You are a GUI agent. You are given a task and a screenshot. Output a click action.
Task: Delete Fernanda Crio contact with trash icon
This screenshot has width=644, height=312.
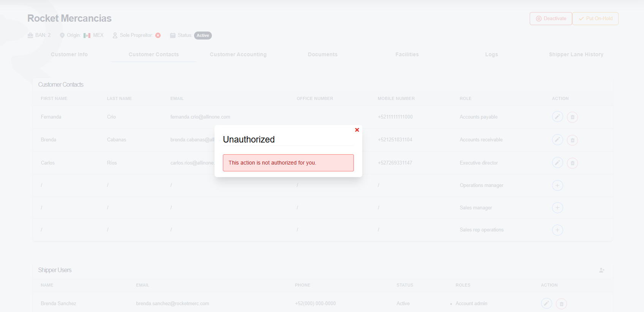(x=573, y=117)
